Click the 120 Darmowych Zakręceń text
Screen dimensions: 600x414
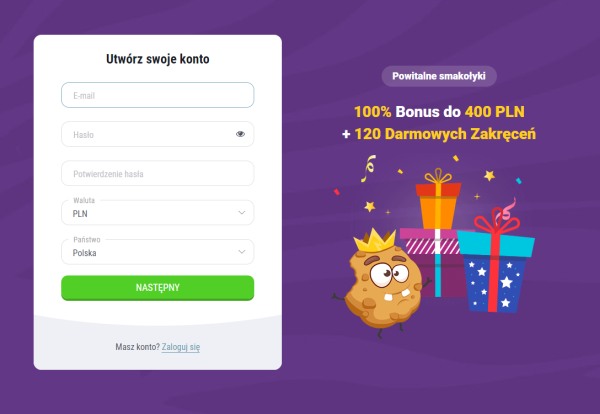click(445, 134)
